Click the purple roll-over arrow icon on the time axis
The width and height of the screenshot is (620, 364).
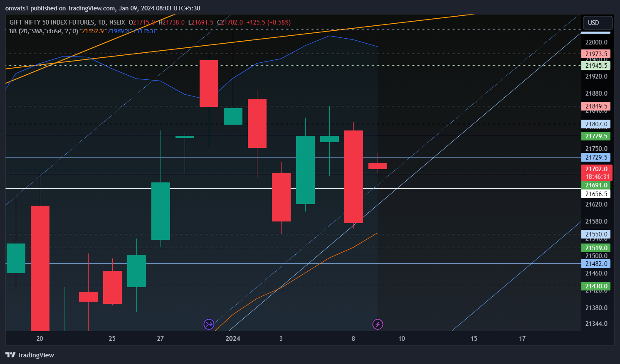(209, 324)
